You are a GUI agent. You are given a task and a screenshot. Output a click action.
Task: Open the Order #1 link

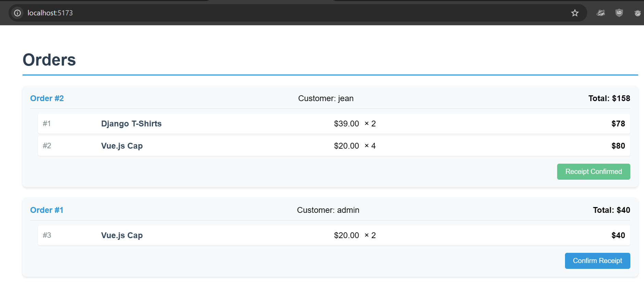point(47,210)
